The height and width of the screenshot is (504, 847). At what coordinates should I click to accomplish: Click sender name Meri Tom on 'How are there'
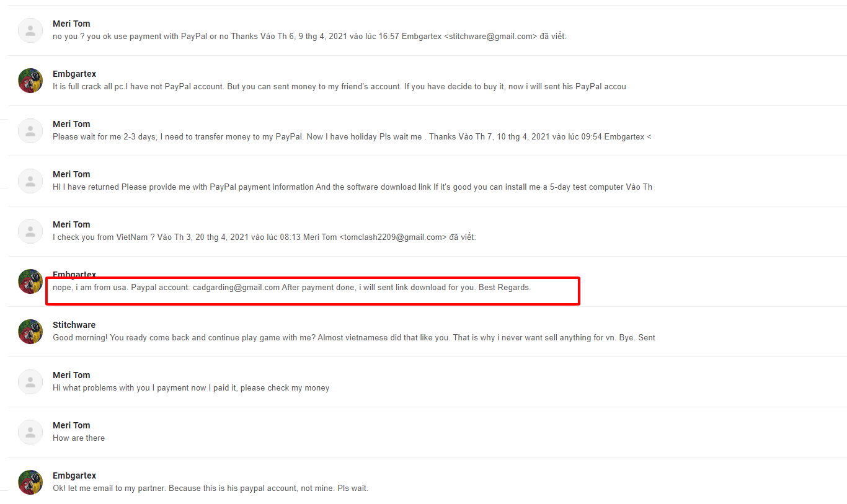(71, 425)
